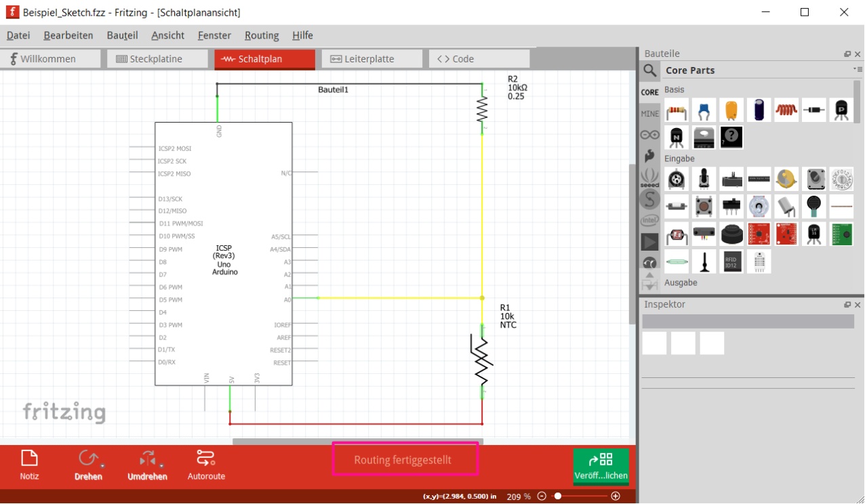Screen dimensions: 865x504
Task: Open the Seeed parts bin
Action: point(649,177)
